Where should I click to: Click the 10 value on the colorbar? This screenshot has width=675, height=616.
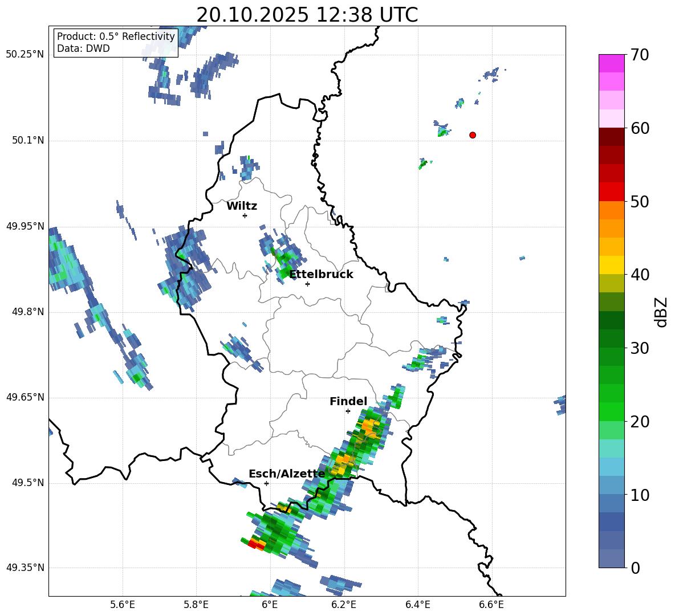tap(640, 495)
